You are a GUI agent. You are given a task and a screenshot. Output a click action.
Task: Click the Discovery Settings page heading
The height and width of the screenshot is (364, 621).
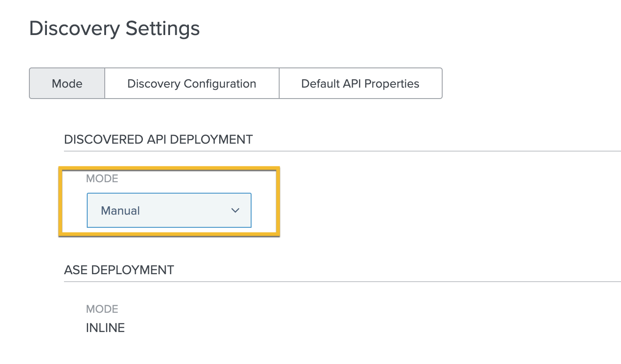tap(114, 28)
